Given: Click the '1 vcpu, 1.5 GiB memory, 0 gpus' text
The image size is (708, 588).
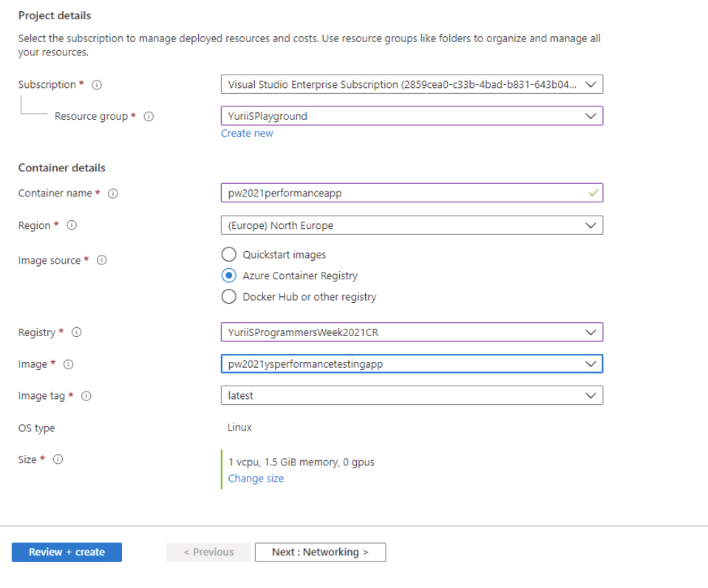Looking at the screenshot, I should [302, 462].
